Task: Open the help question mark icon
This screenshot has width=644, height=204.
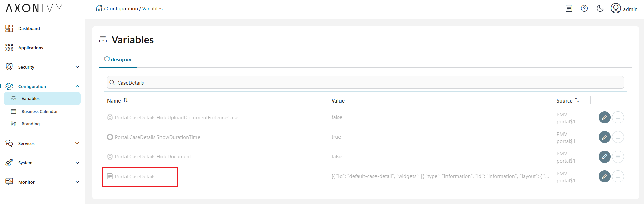Action: 584,9
